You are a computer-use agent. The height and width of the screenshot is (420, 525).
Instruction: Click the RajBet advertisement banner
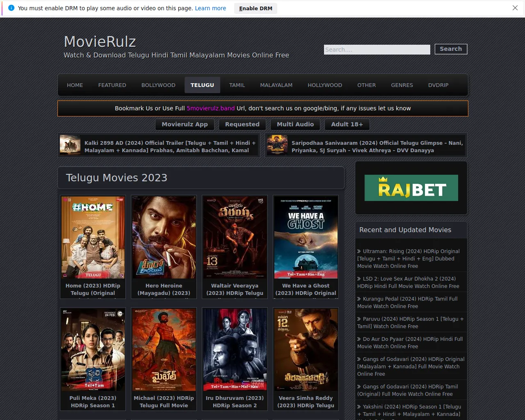coord(411,188)
